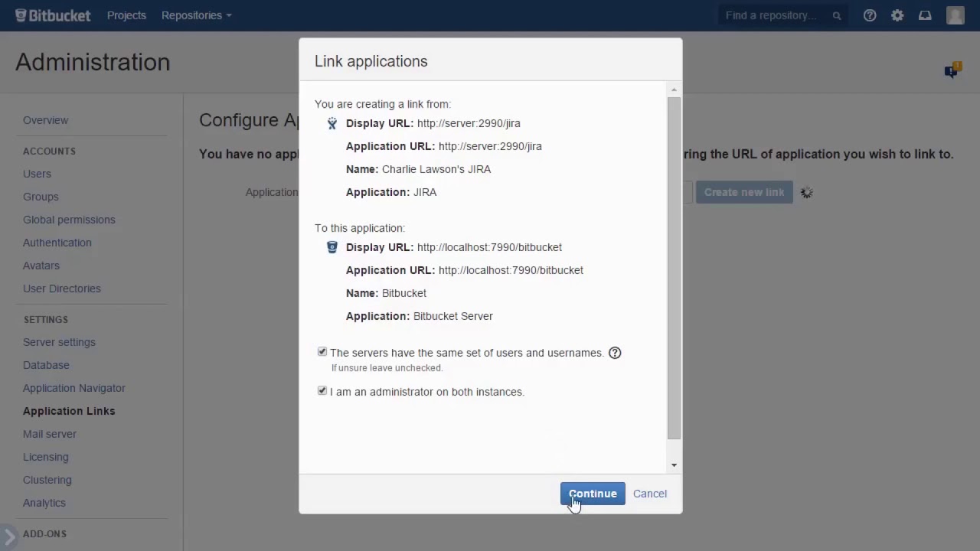Click the search magnifier icon
This screenshot has height=551, width=980.
point(837,15)
